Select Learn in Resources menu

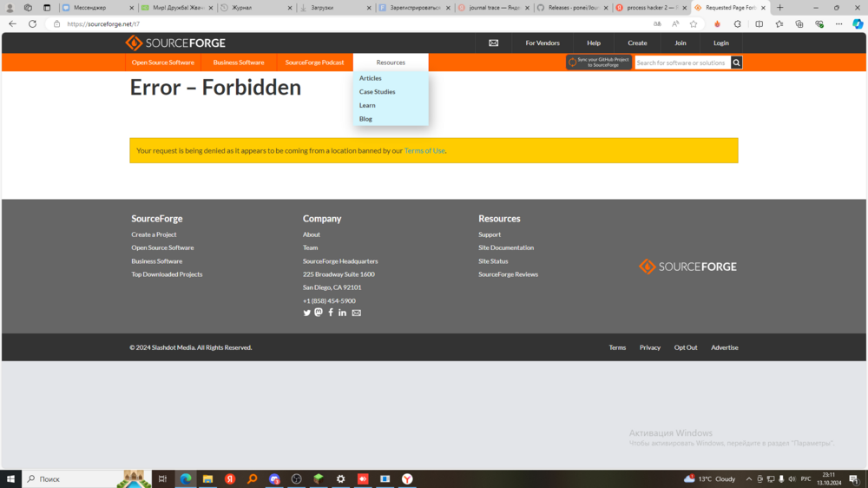367,105
